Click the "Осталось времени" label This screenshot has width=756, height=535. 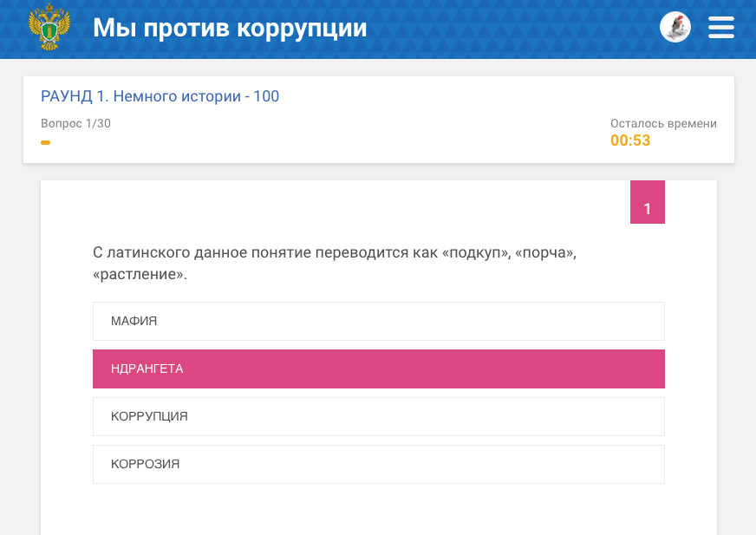tap(663, 123)
